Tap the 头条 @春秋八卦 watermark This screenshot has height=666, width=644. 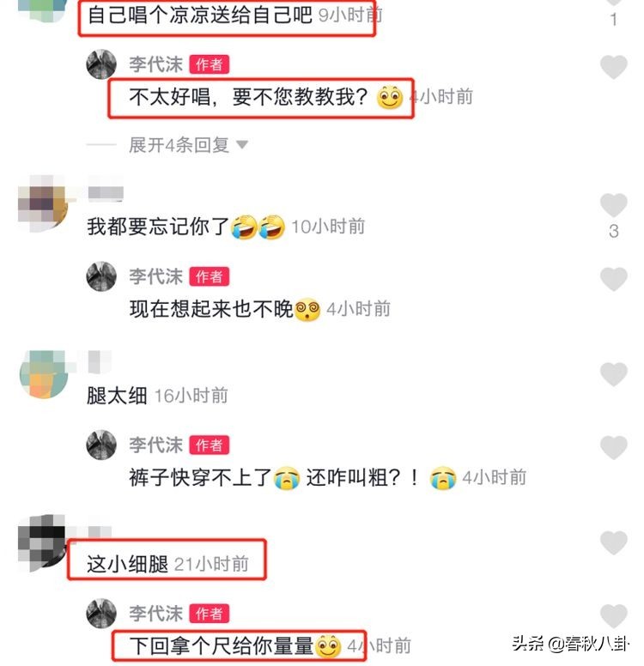[x=570, y=644]
